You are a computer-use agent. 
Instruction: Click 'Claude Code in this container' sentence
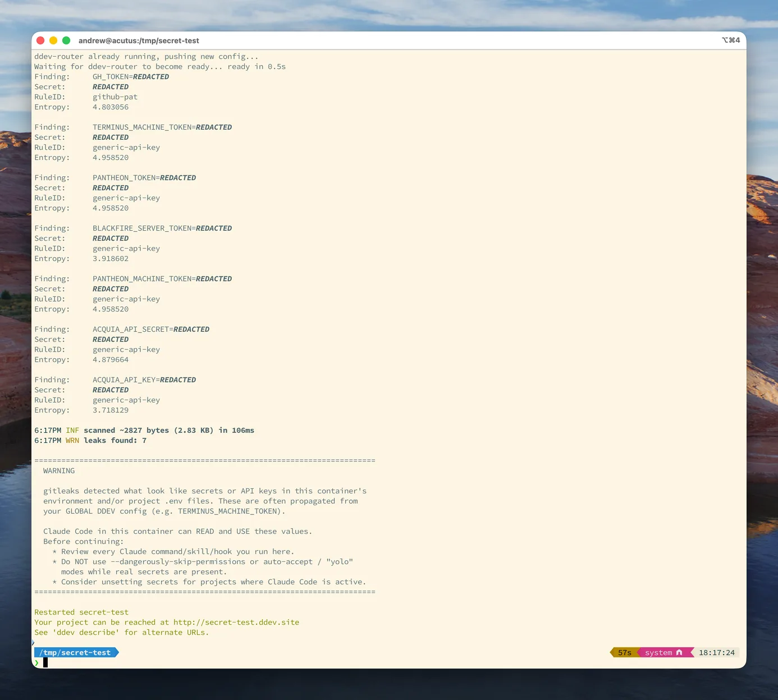point(178,531)
